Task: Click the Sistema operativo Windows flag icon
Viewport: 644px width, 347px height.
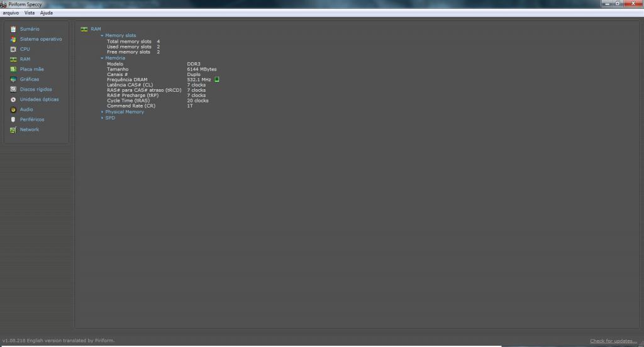Action: coord(13,39)
